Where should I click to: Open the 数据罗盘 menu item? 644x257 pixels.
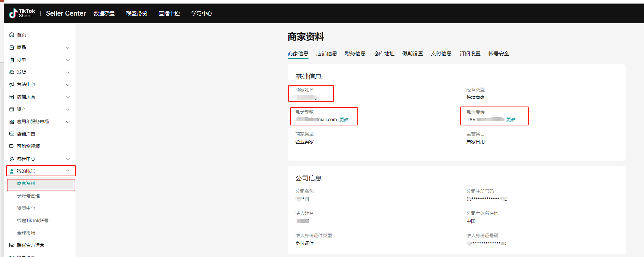[x=104, y=13]
